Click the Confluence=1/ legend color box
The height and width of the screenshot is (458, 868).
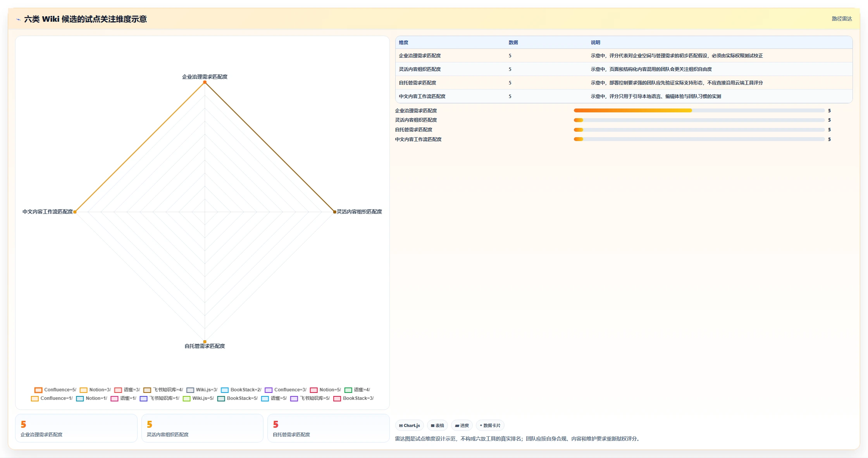coord(35,398)
